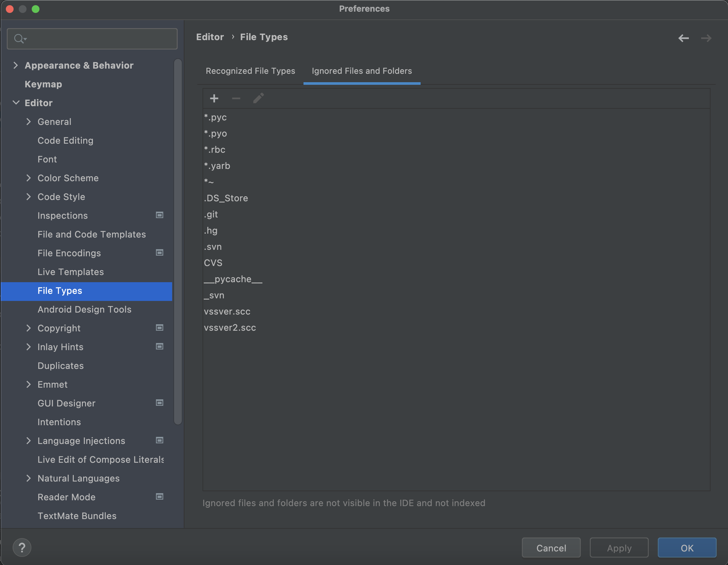The height and width of the screenshot is (565, 728).
Task: Click the help question mark button
Action: tap(22, 547)
